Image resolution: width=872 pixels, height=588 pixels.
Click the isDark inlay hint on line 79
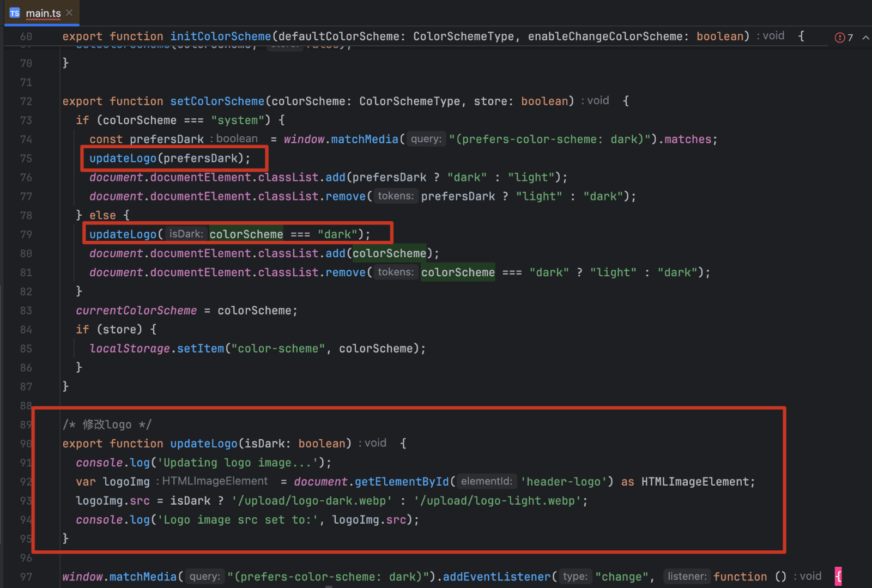point(186,234)
